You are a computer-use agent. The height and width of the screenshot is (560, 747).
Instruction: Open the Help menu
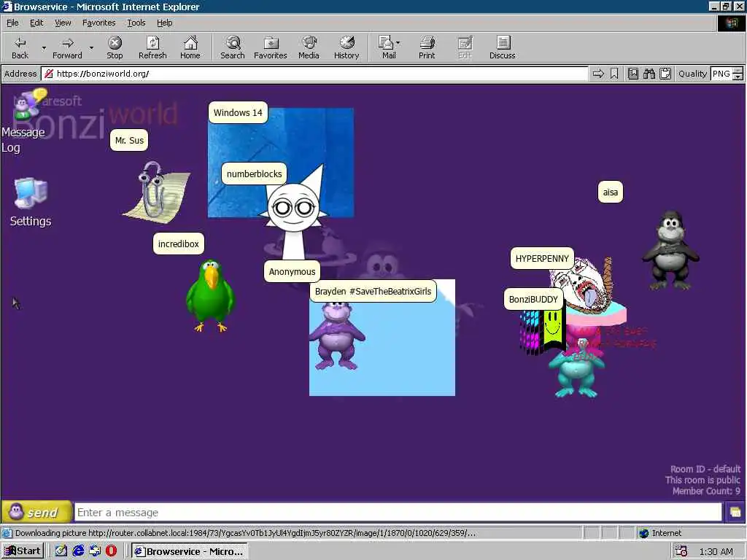click(x=164, y=23)
